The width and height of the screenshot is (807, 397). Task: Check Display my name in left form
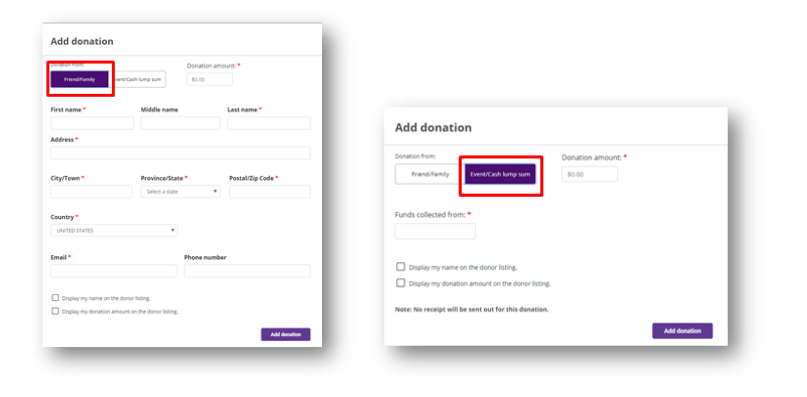(55, 298)
